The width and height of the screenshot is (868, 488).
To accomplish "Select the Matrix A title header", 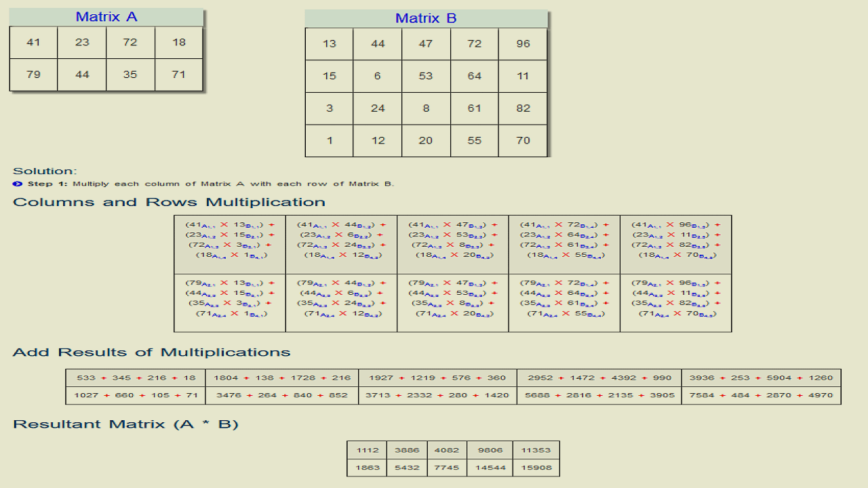I will 106,17.
